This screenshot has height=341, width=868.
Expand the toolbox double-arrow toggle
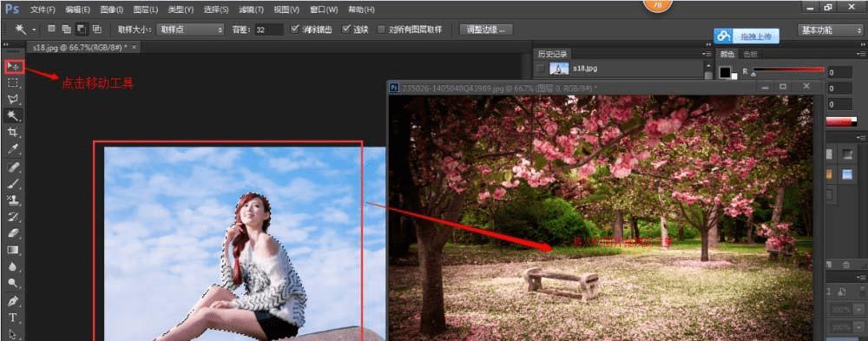6,44
